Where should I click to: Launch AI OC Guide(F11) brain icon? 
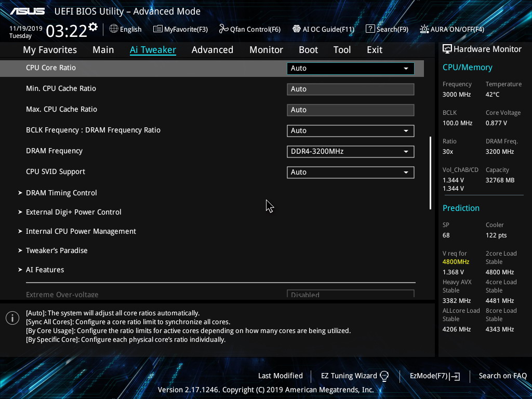(x=297, y=29)
